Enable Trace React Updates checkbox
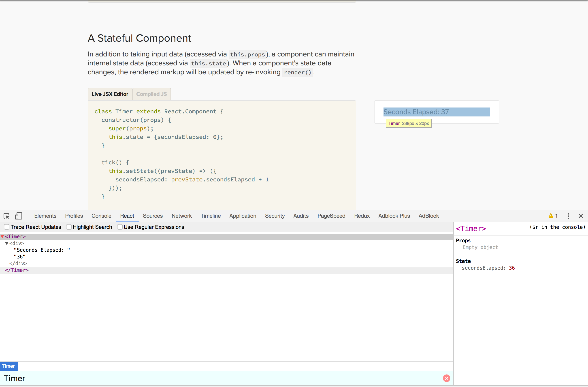Viewport: 588px width, 387px height. point(7,227)
